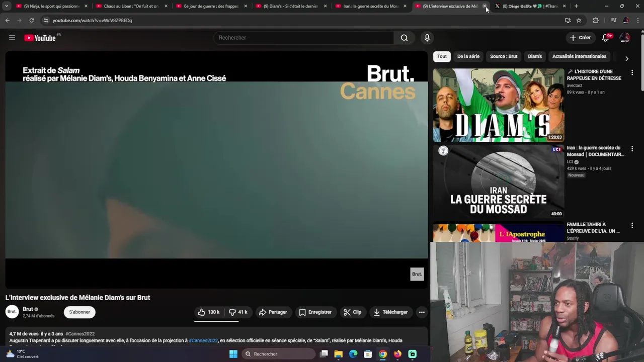Focus the YouTube Rechercher search box

[x=304, y=38]
